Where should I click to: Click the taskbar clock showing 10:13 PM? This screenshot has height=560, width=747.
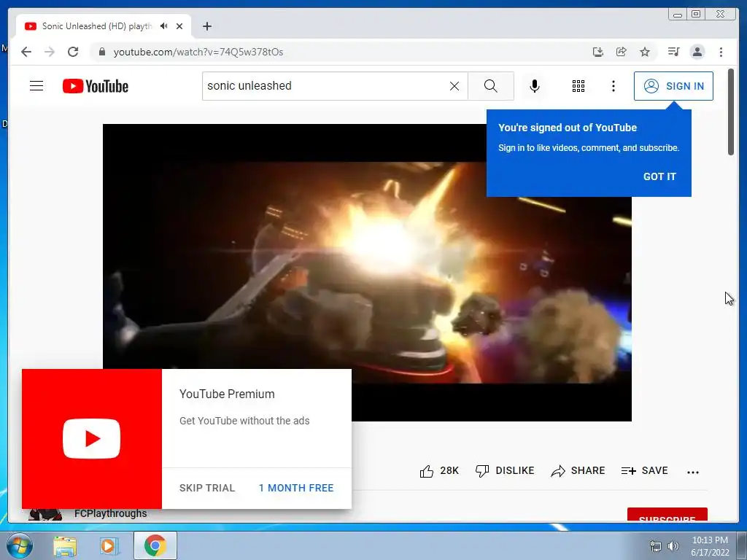point(710,546)
